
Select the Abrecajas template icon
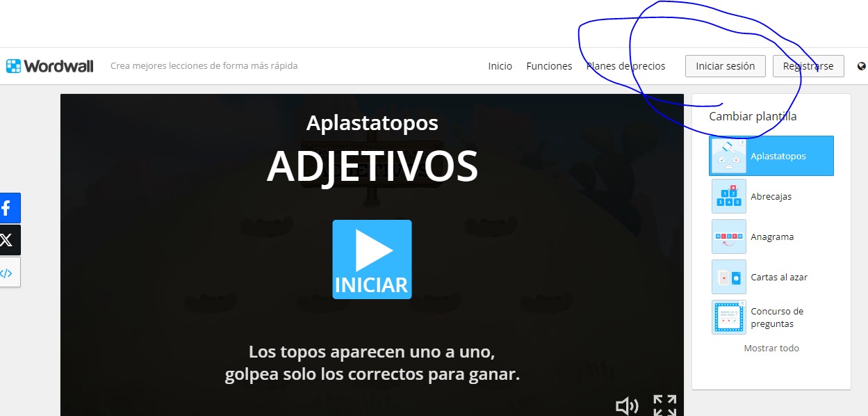point(729,196)
